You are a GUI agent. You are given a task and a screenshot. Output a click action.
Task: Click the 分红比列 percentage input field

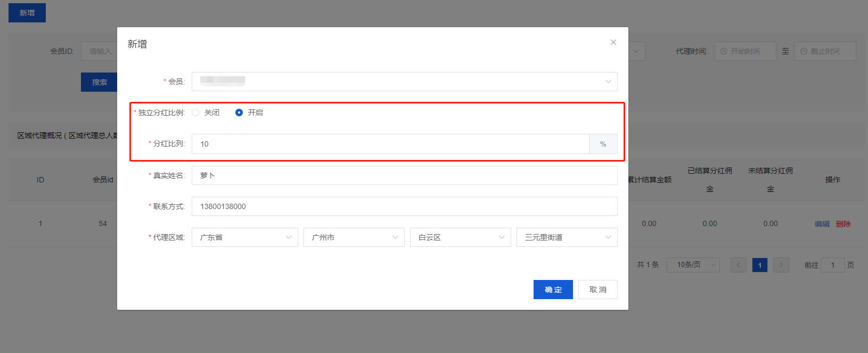tap(390, 144)
